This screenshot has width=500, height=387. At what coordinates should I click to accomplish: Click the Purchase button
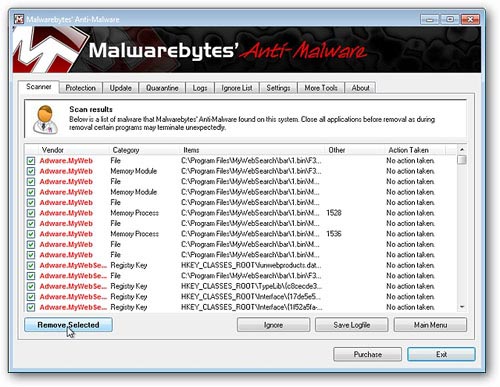tap(367, 354)
